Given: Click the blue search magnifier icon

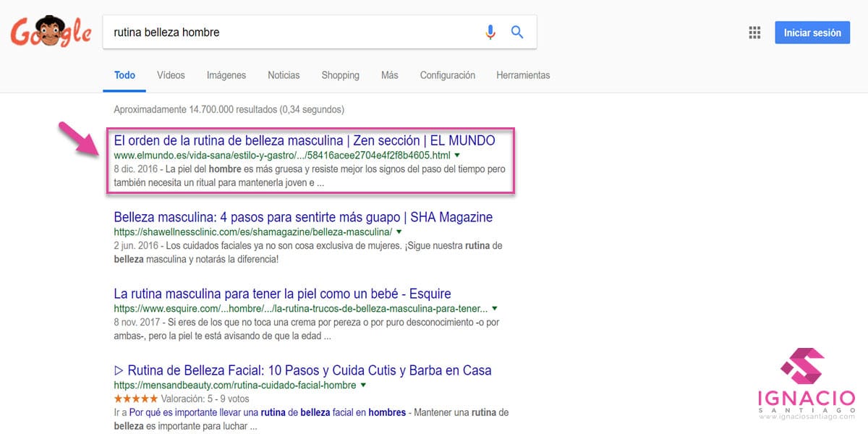Looking at the screenshot, I should pos(517,33).
